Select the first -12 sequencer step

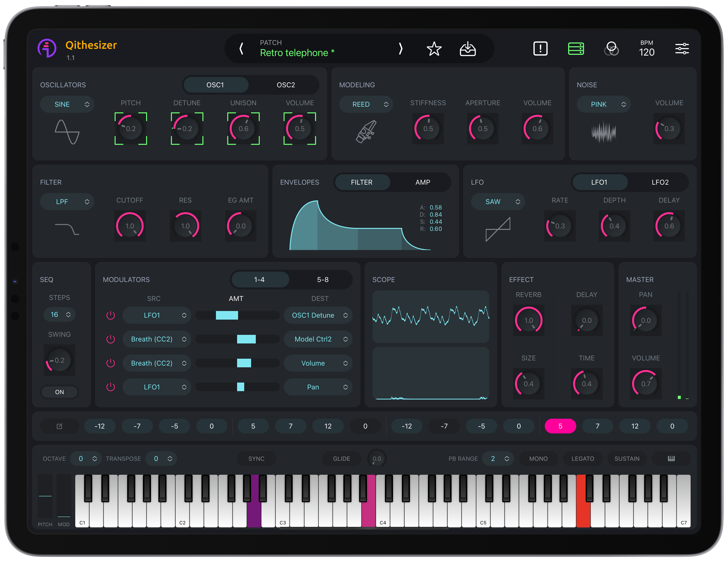pyautogui.click(x=100, y=426)
